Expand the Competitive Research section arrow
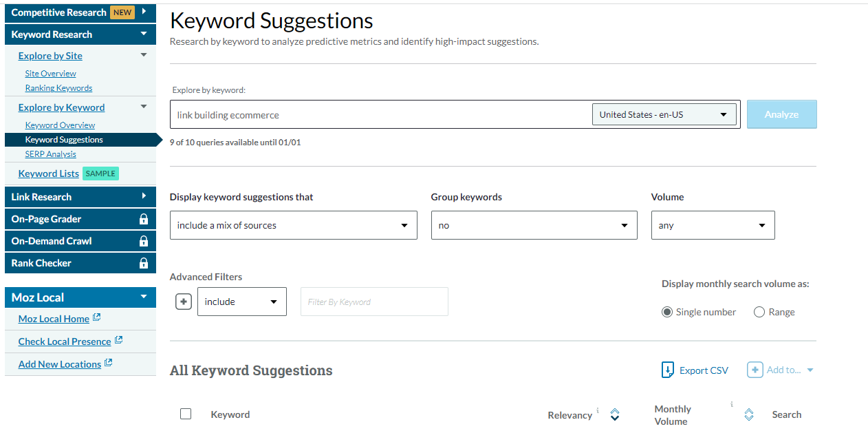Image resolution: width=868 pixels, height=431 pixels. pos(144,12)
